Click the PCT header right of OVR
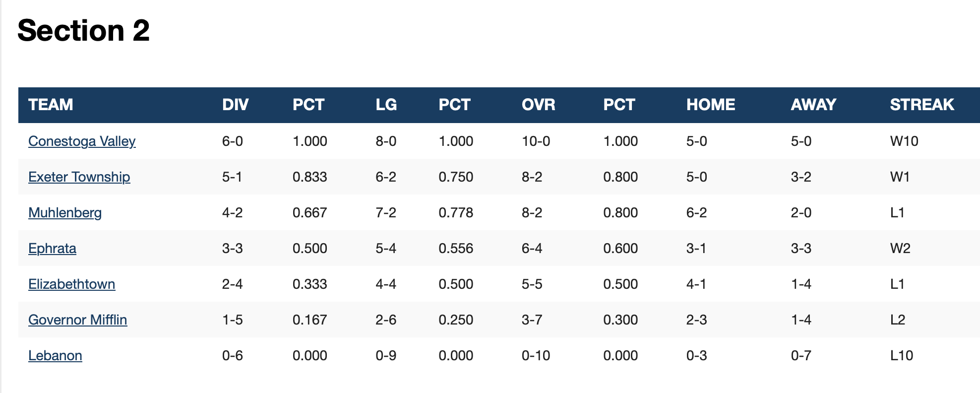Screen dimensions: 980x393 pyautogui.click(x=619, y=105)
